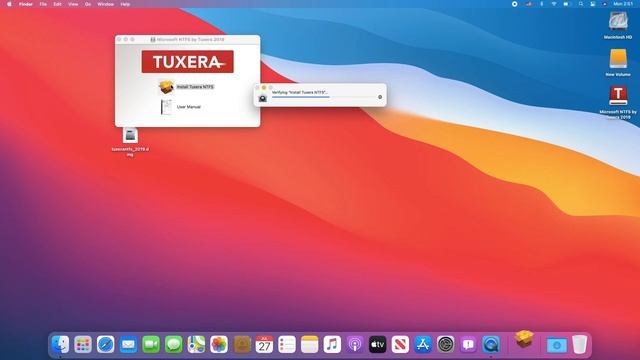The width and height of the screenshot is (640, 360).
Task: Open Feedback Assistant from the Dock
Action: click(x=468, y=344)
